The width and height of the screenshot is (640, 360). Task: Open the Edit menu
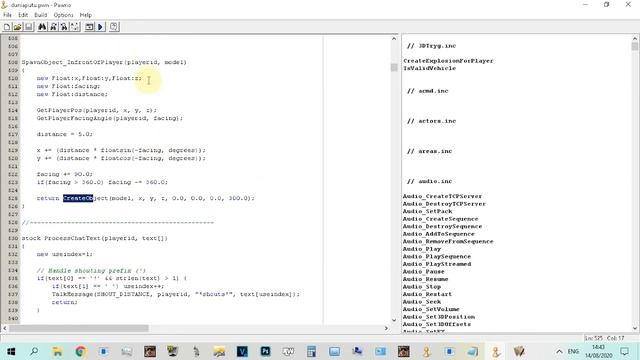click(x=23, y=15)
